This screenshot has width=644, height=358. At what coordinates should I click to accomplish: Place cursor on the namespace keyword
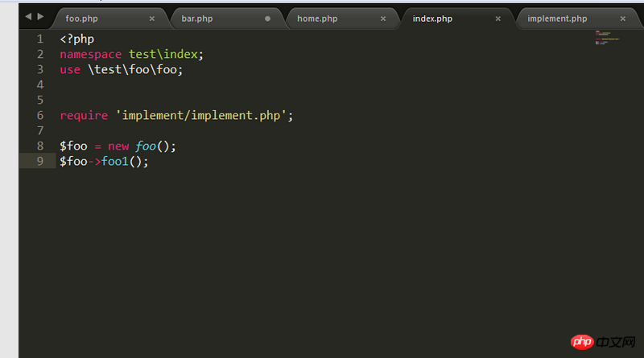[90, 54]
